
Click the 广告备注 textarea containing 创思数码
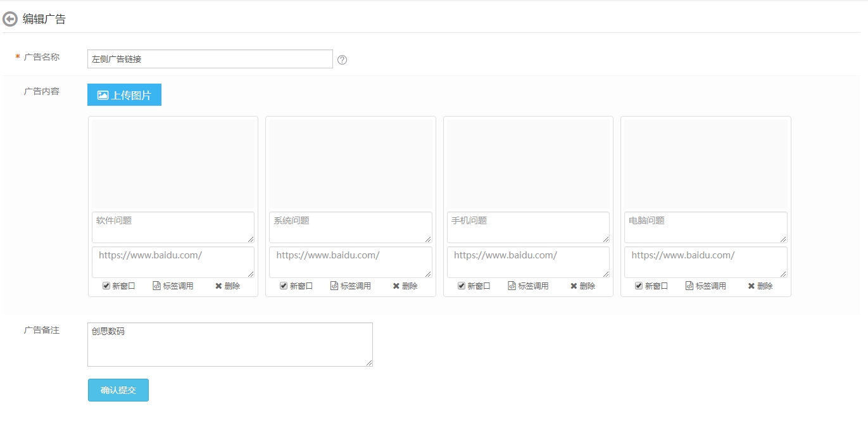coord(230,345)
